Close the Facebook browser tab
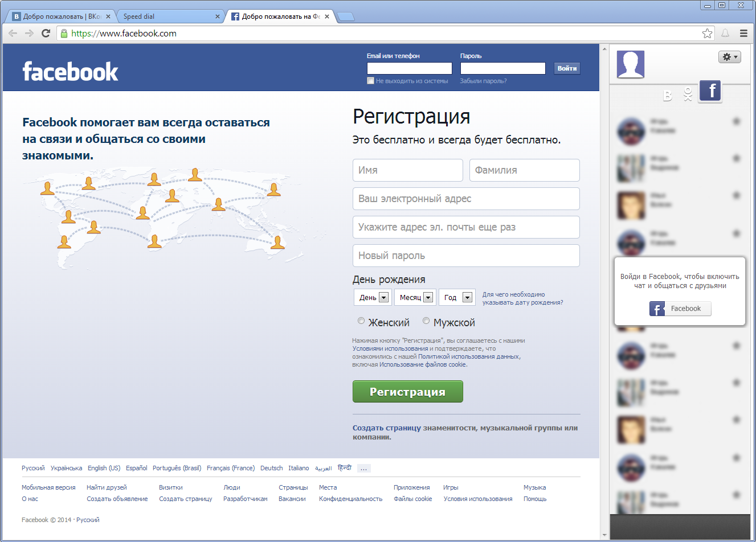 tap(327, 17)
